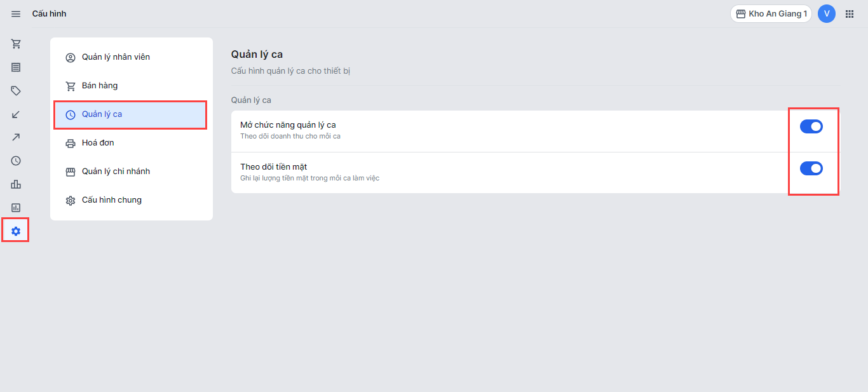Turn off Theo dõi tiền mặt toggle
Image resolution: width=868 pixels, height=392 pixels.
tap(811, 168)
